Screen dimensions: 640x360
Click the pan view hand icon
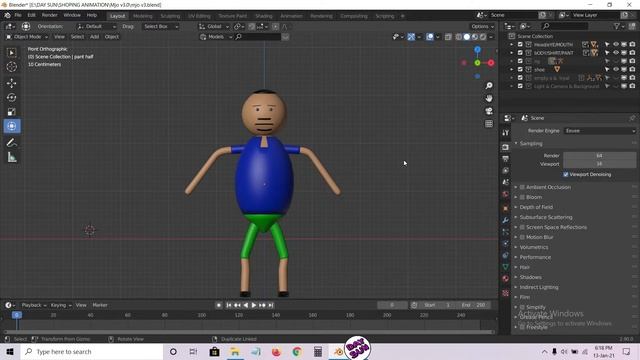pyautogui.click(x=489, y=98)
